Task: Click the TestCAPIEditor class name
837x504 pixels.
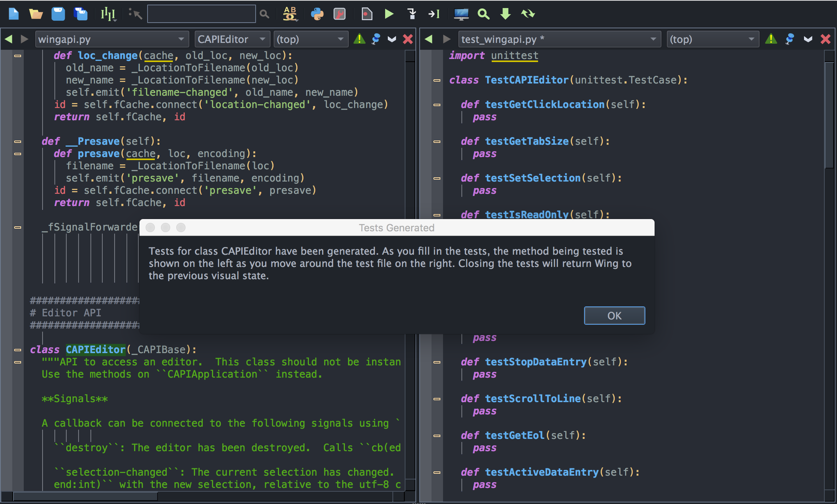Action: (527, 80)
